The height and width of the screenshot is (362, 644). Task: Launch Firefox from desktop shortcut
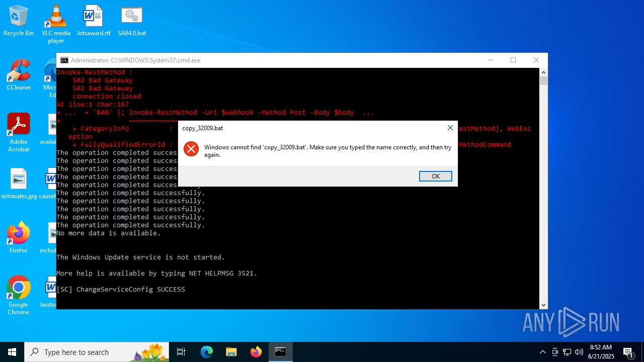coord(19,238)
